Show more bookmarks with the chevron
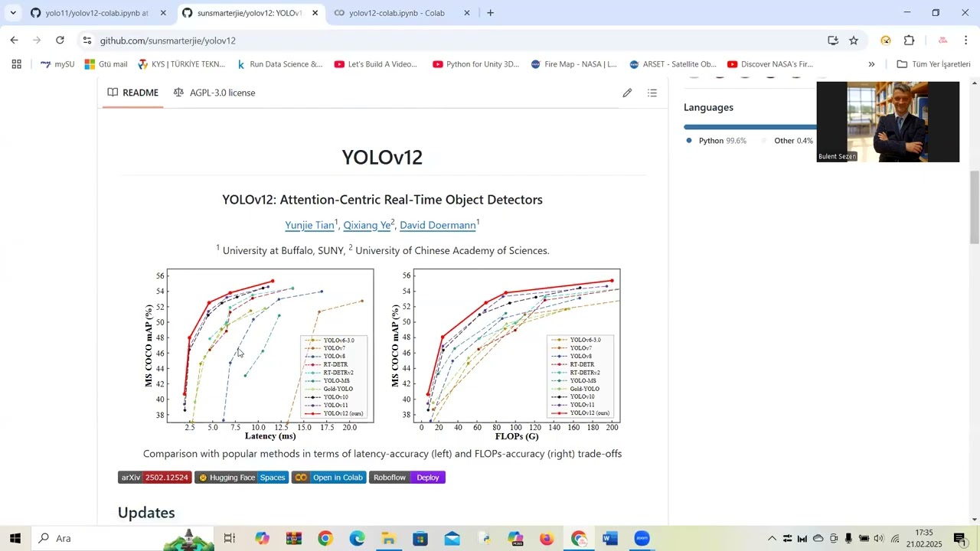 (x=871, y=64)
